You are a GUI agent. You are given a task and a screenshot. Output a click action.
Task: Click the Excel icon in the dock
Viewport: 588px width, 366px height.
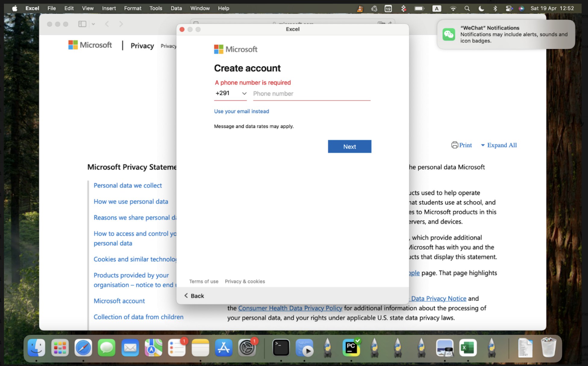click(x=468, y=348)
